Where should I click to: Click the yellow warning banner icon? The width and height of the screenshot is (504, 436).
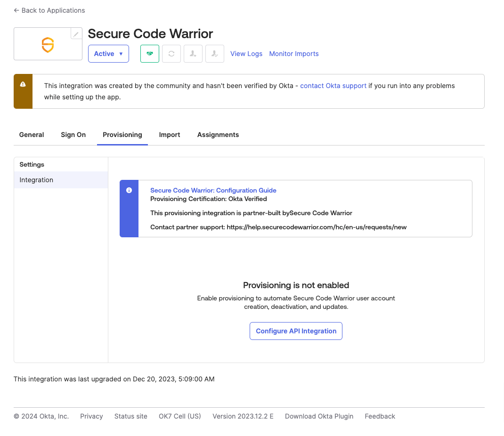tap(23, 84)
